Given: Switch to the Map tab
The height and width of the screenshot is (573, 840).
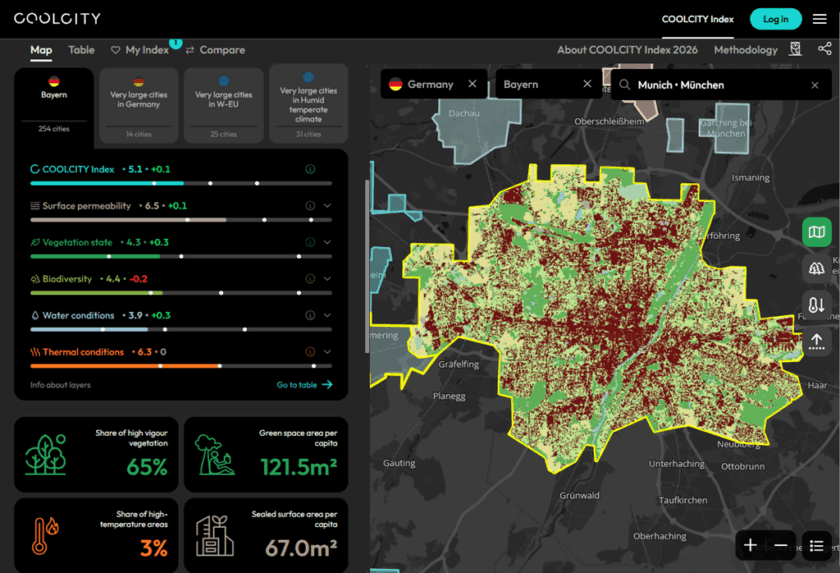Looking at the screenshot, I should coord(41,50).
